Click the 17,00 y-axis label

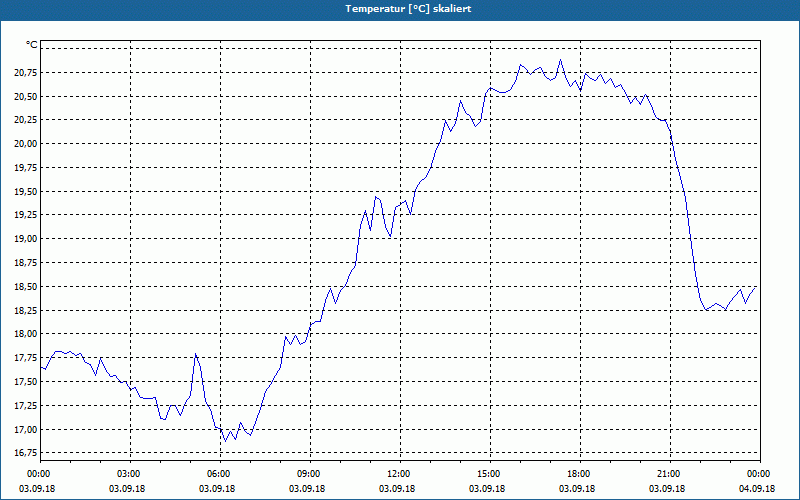pos(25,430)
